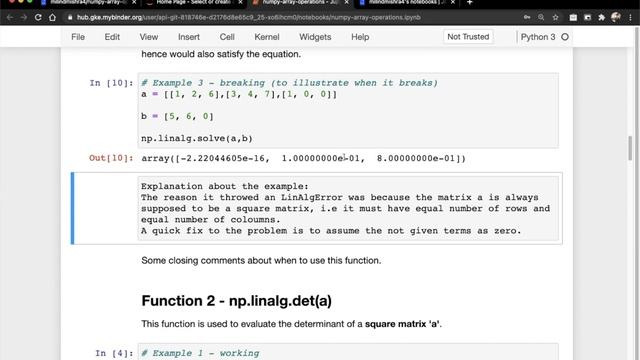Screen dimensions: 640x360
Task: Open the Edit menu
Action: pos(112,37)
